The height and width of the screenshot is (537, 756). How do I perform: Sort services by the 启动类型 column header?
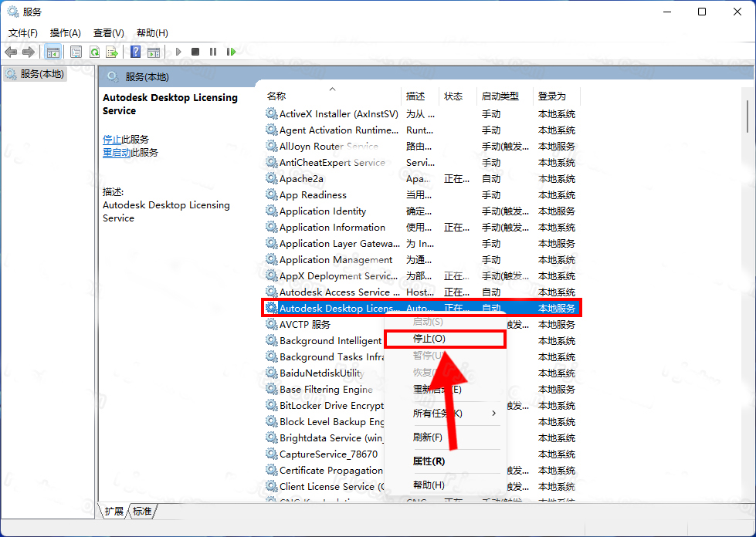[x=500, y=96]
